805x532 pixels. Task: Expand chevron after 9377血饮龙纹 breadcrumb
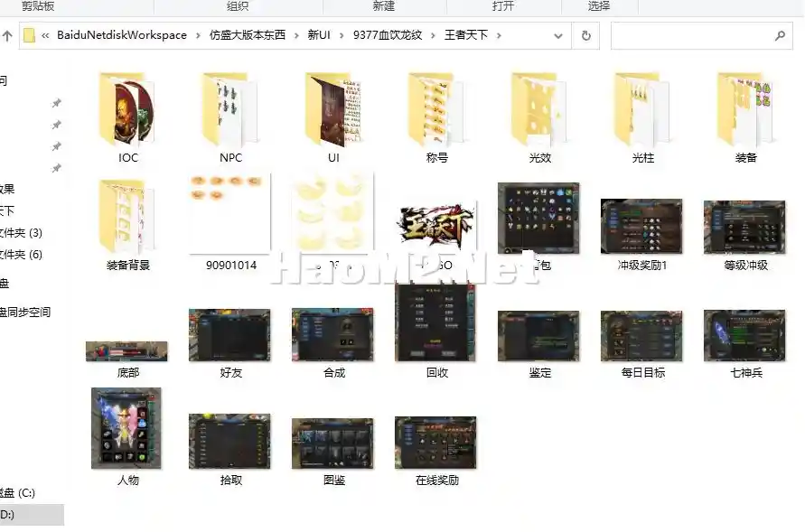(x=433, y=35)
